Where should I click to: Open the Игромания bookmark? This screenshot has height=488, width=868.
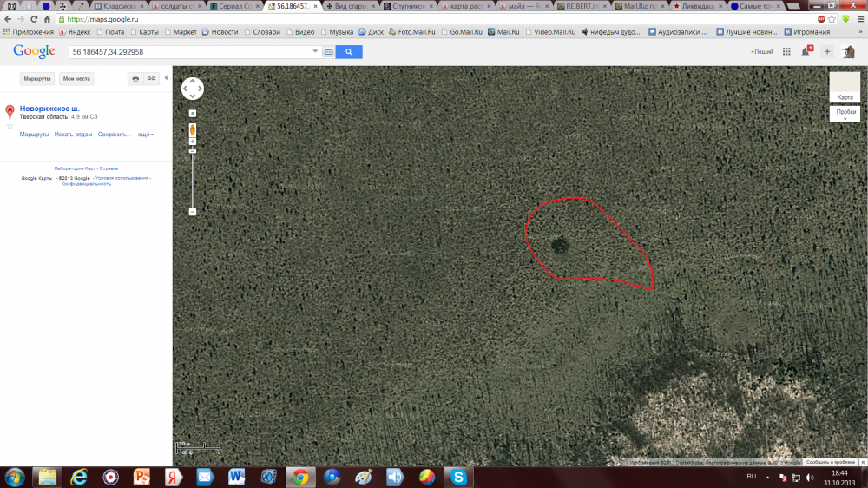807,32
